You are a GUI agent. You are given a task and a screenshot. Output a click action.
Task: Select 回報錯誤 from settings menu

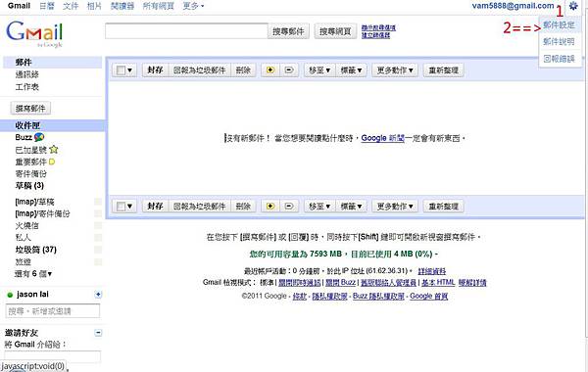click(559, 59)
